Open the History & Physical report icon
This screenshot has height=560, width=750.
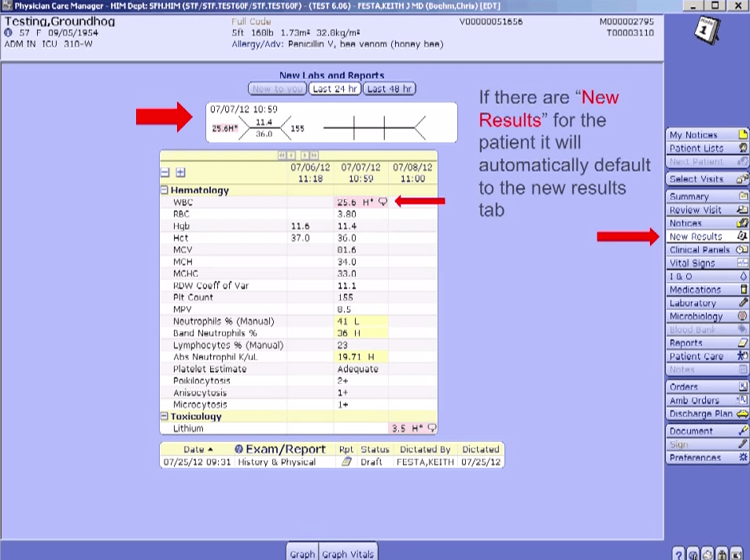(347, 462)
